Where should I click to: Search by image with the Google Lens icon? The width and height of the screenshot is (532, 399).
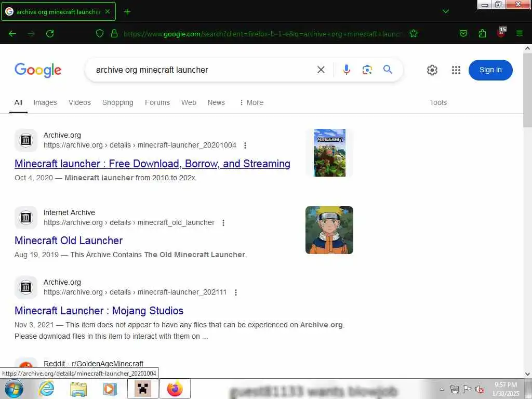(367, 70)
